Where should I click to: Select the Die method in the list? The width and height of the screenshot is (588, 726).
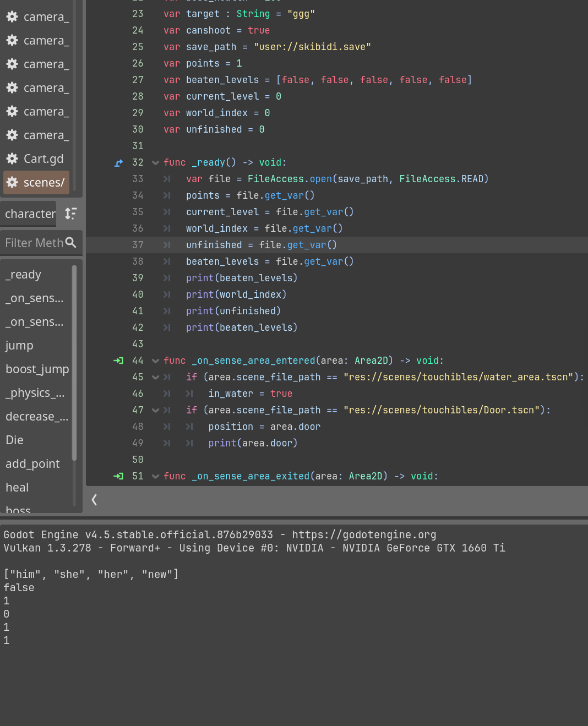click(14, 440)
